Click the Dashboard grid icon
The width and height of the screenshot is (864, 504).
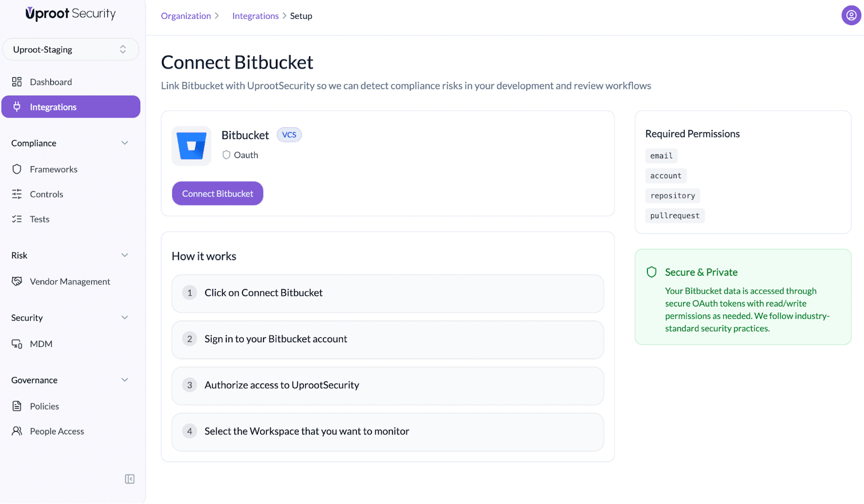(17, 82)
